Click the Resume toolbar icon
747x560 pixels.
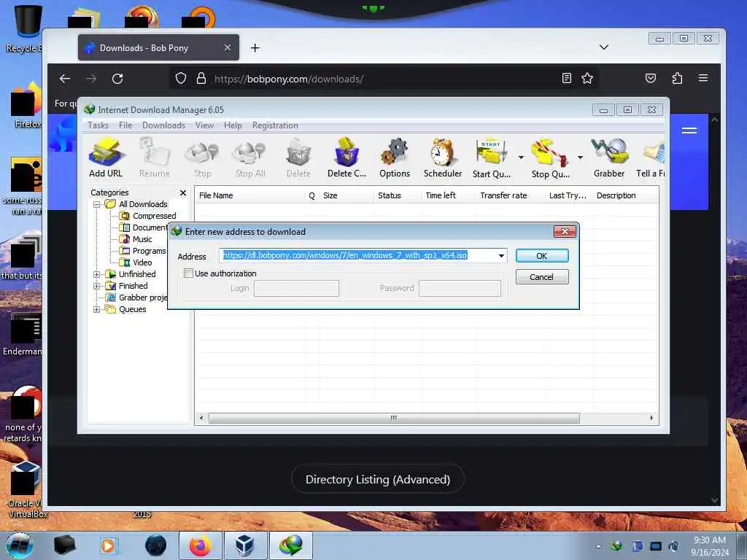[x=155, y=157]
